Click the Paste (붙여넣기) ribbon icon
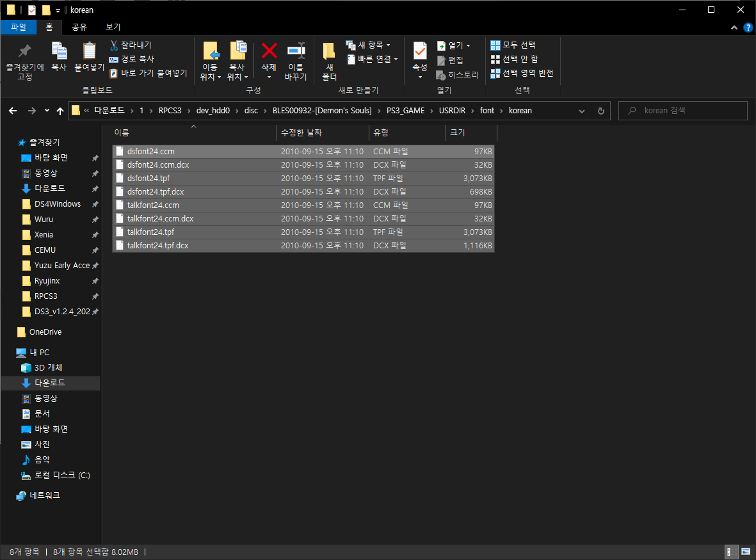The image size is (756, 560). [89, 57]
